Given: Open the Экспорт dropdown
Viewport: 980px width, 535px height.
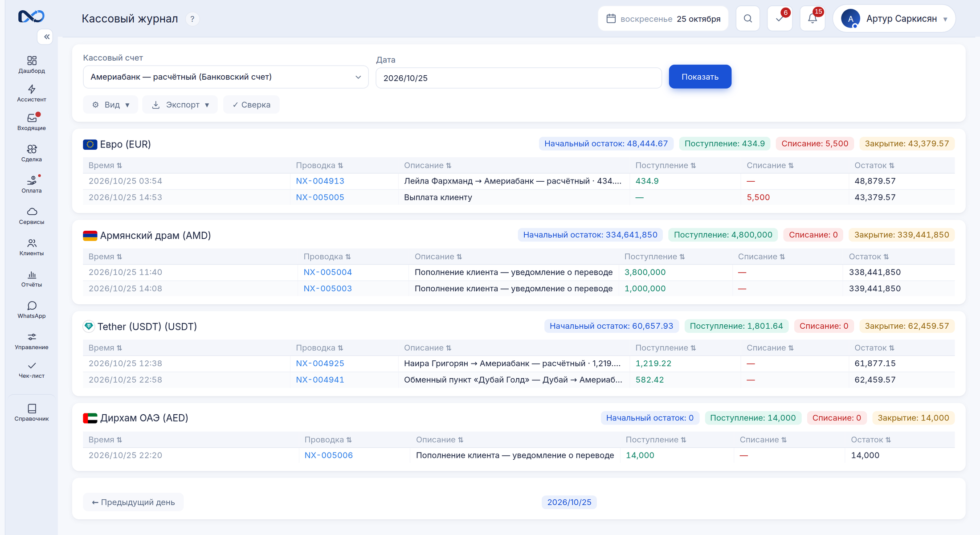Looking at the screenshot, I should point(180,105).
